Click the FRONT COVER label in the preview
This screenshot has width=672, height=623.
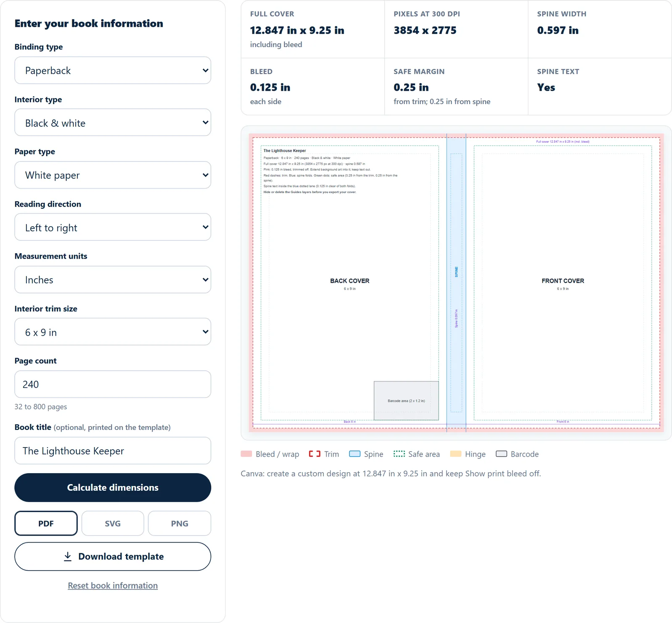(563, 281)
